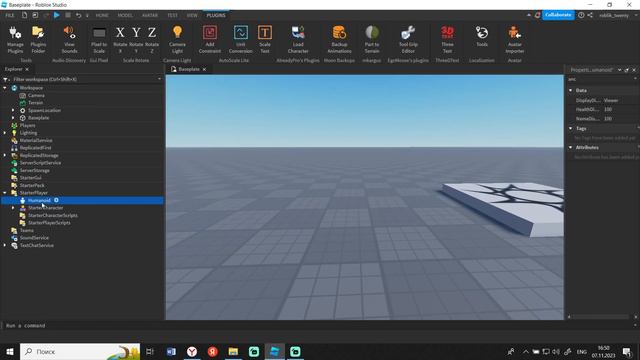Click the Undo arrow
Screen dimensions: 640x360
point(78,16)
